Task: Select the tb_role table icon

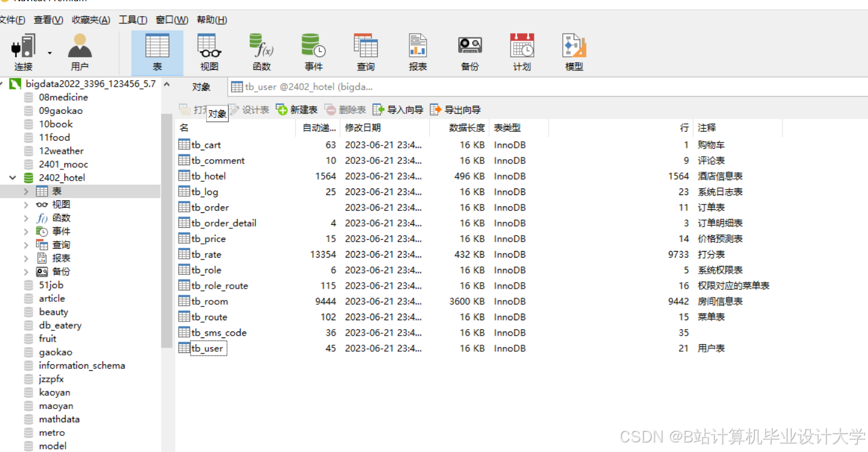Action: [x=185, y=270]
